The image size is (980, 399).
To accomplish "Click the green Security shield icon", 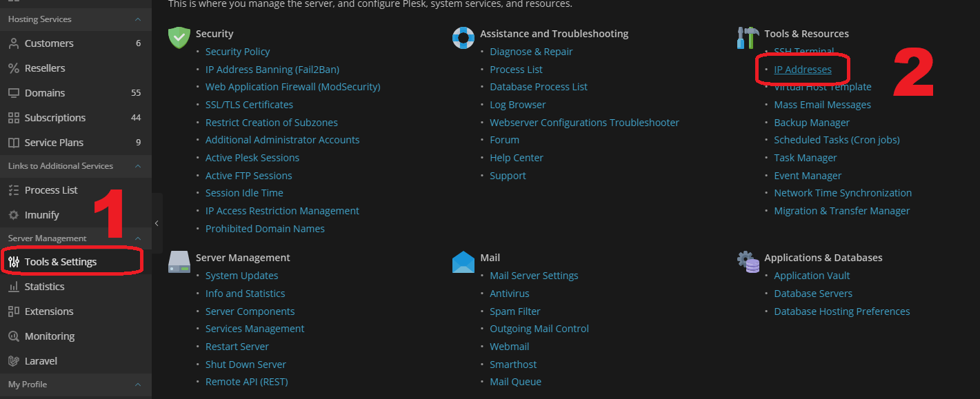I will [179, 38].
